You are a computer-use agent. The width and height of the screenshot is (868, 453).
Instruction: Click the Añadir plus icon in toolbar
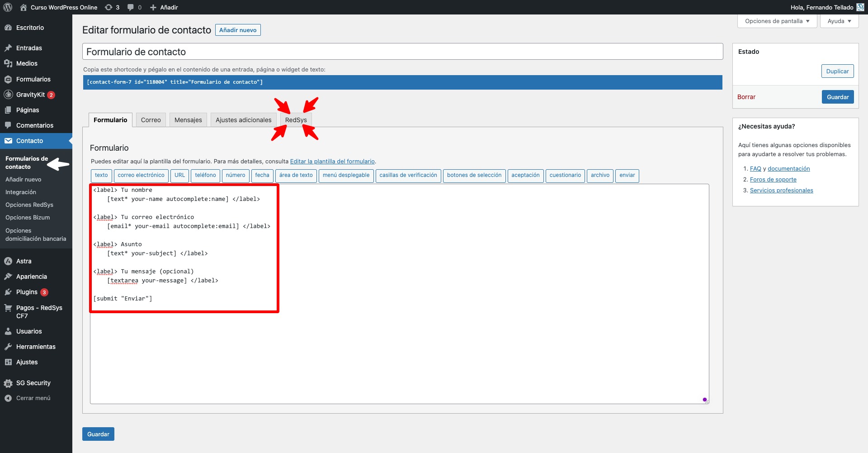(x=153, y=7)
